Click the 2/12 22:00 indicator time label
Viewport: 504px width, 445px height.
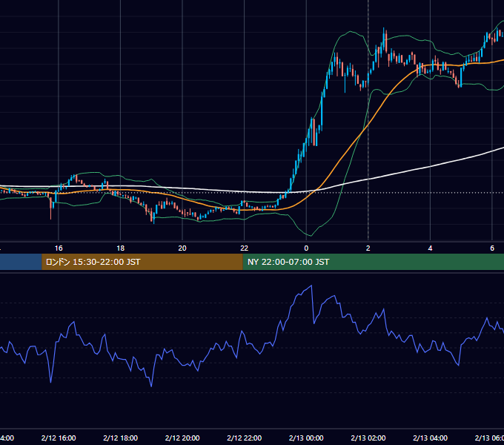(x=245, y=438)
